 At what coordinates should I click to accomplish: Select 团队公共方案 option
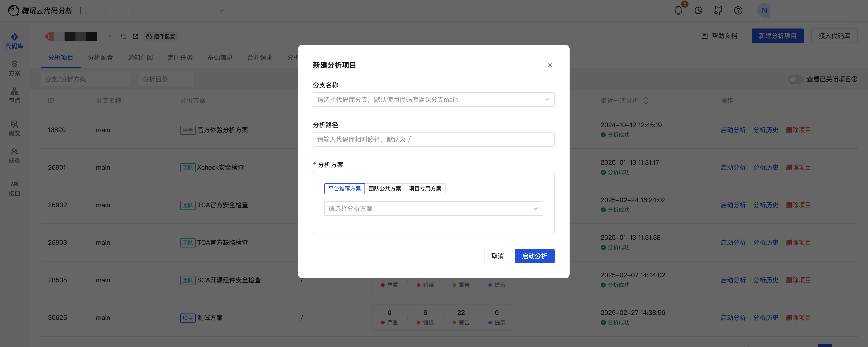pyautogui.click(x=385, y=188)
